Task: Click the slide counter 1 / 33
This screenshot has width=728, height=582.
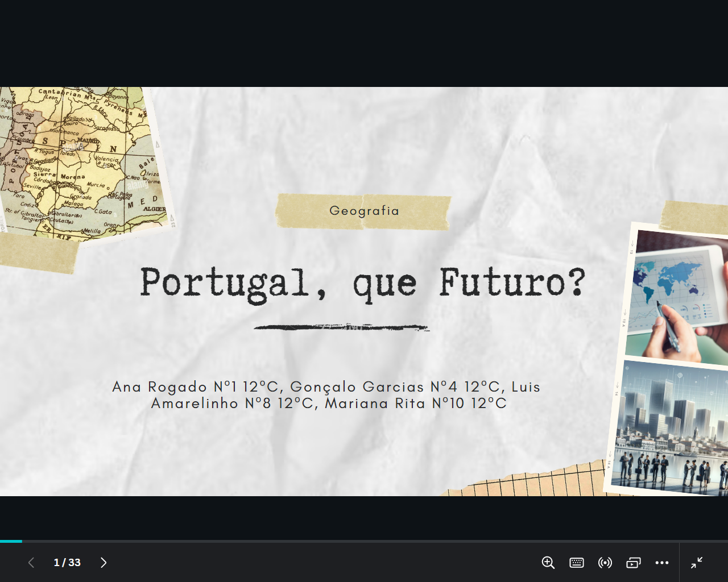Action: pos(67,563)
